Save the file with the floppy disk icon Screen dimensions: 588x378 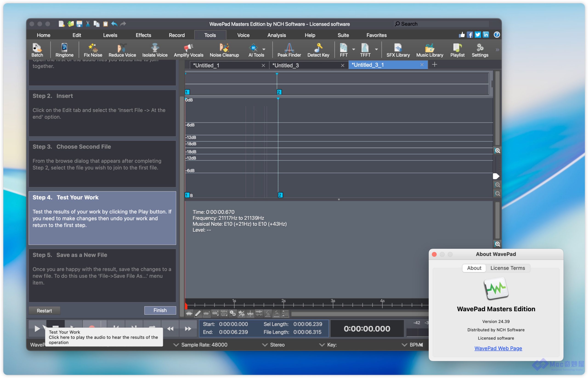79,24
